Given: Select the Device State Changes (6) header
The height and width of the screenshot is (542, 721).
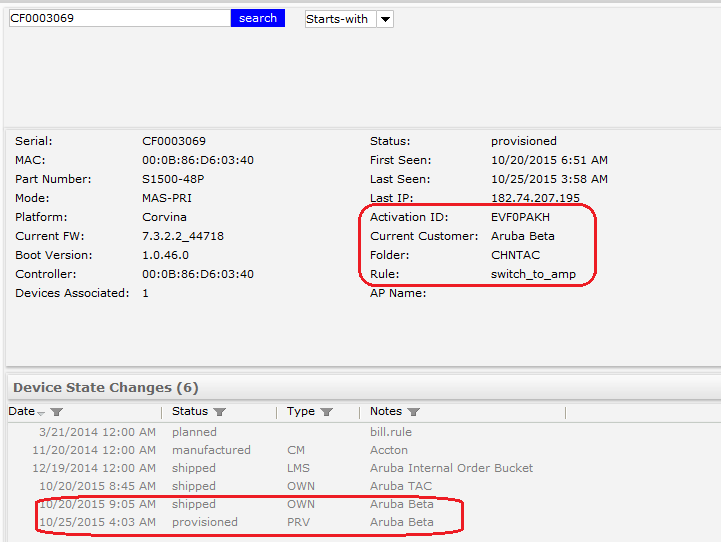Looking at the screenshot, I should point(106,388).
